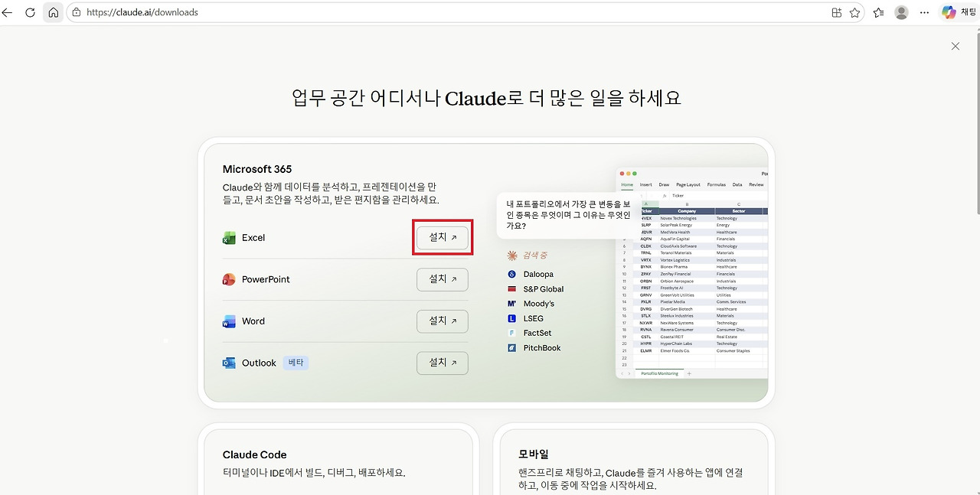Click the orange 검색 중 starburst icon
This screenshot has height=495, width=980.
512,256
